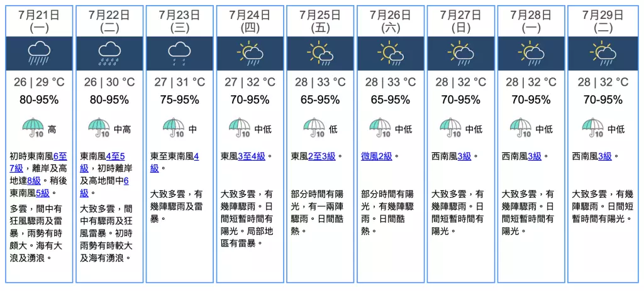Click the light rain icon for 7月23日
The height and width of the screenshot is (291, 644).
tap(180, 53)
